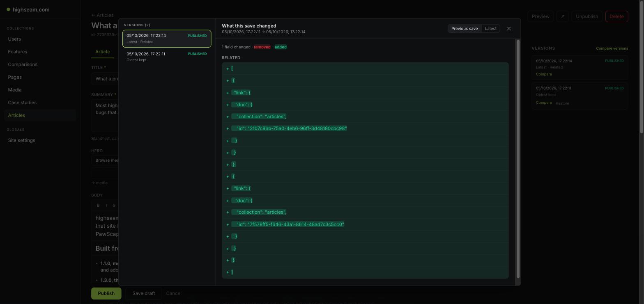Open the Case studies collection
The width and height of the screenshot is (644, 304).
(40, 103)
